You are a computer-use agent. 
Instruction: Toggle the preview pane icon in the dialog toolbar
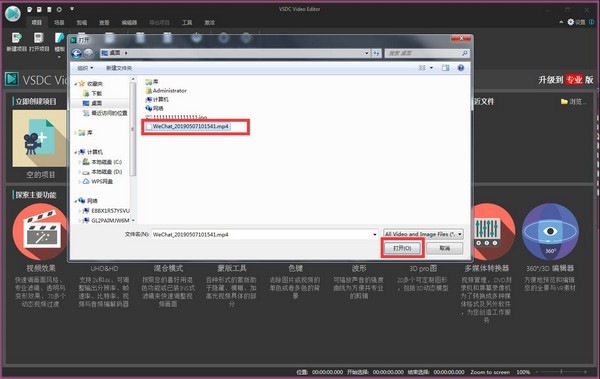(445, 68)
